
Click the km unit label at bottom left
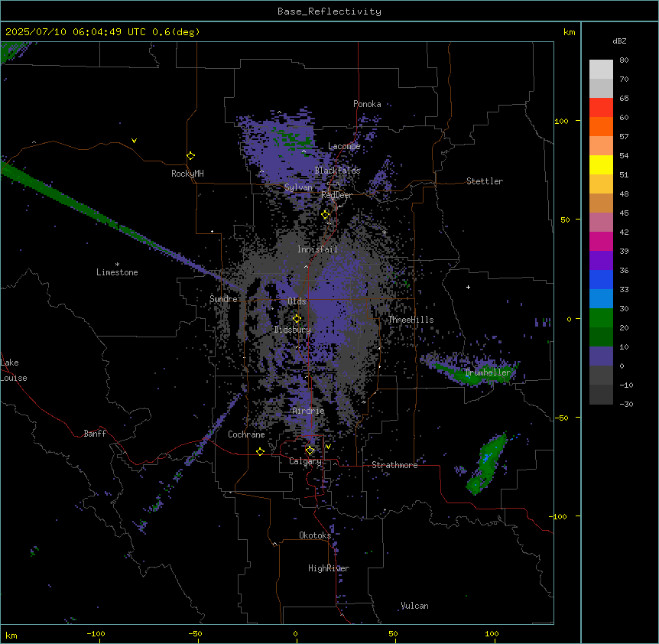pos(11,635)
